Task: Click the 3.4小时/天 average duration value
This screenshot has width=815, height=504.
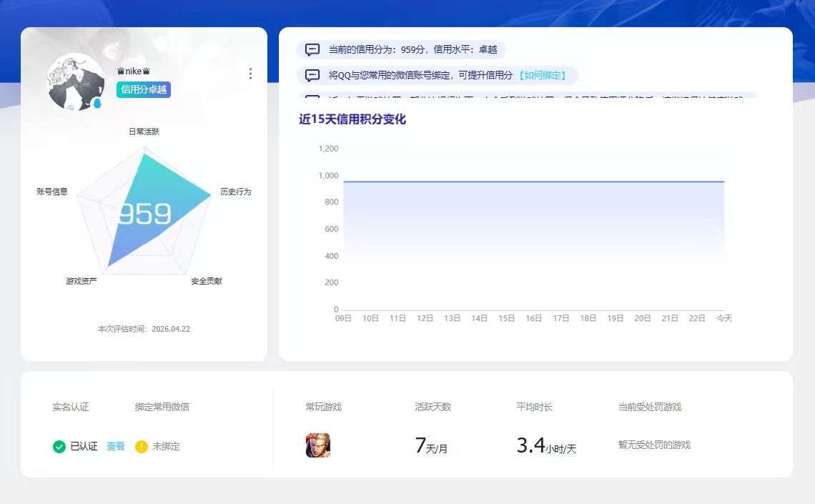Action: tap(546, 445)
